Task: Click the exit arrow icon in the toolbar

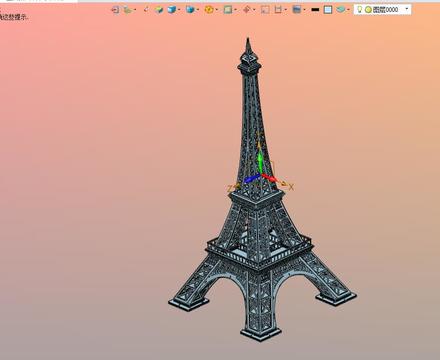Action: click(115, 10)
